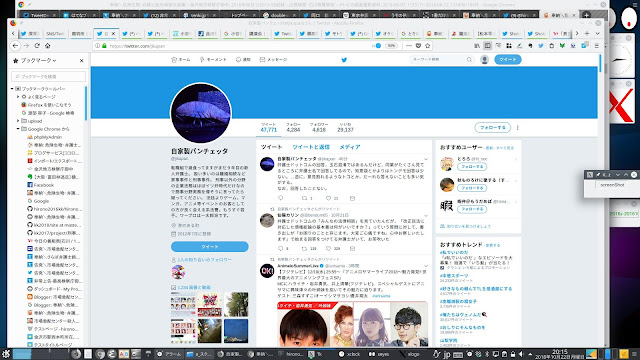Screen dimensions: 640x360
Task: Retweet the first 自家製パンチェッタ tweet
Action: pos(304,198)
